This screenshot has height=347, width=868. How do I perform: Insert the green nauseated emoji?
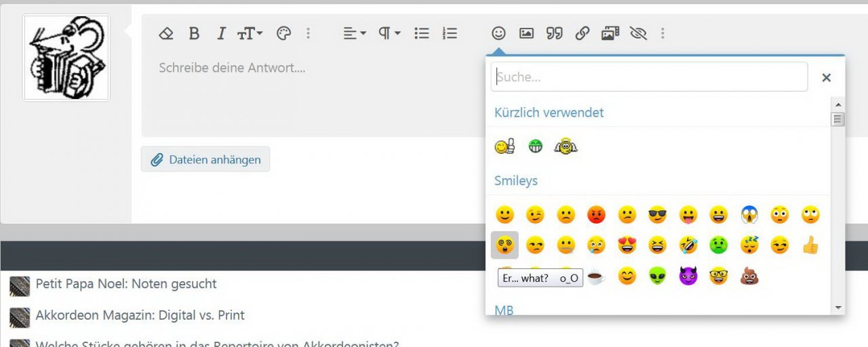[719, 245]
